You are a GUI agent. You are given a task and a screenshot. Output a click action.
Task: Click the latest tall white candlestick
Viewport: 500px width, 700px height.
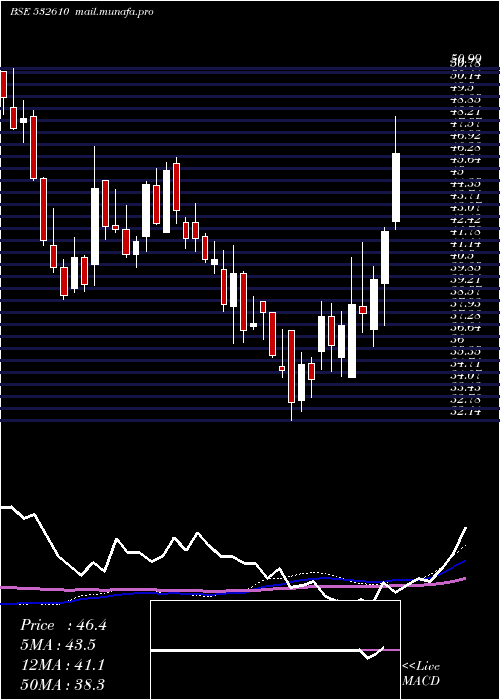click(x=396, y=187)
